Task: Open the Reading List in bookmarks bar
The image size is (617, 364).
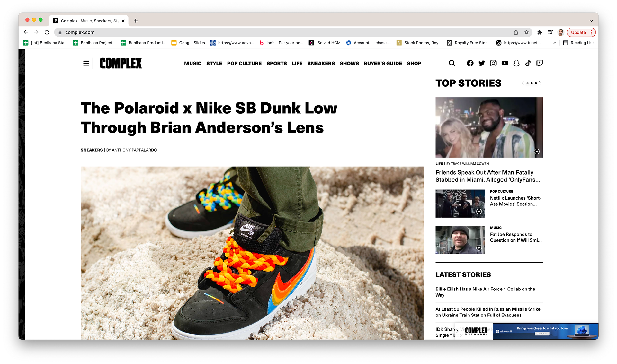Action: point(578,43)
